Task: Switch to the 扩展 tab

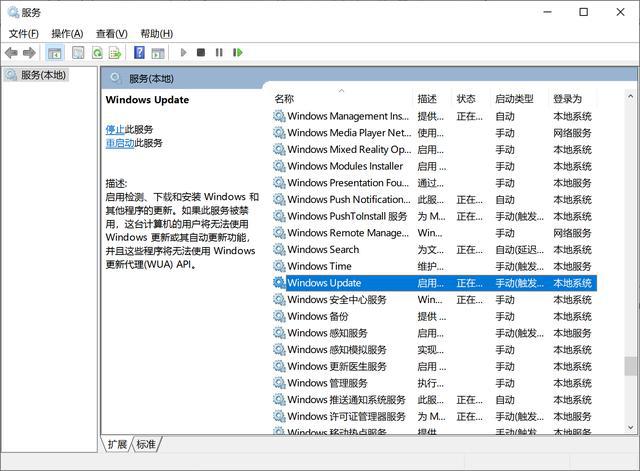Action: click(x=118, y=444)
